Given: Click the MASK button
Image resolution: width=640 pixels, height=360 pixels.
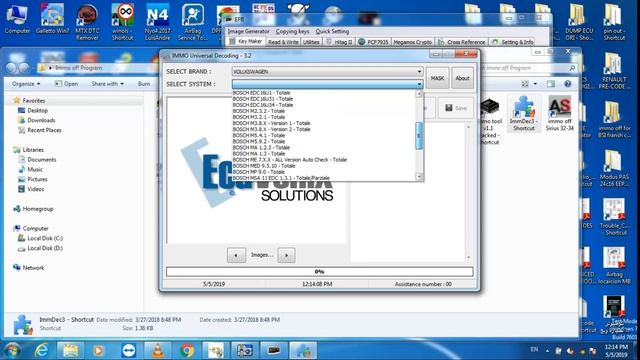Looking at the screenshot, I should 438,78.
